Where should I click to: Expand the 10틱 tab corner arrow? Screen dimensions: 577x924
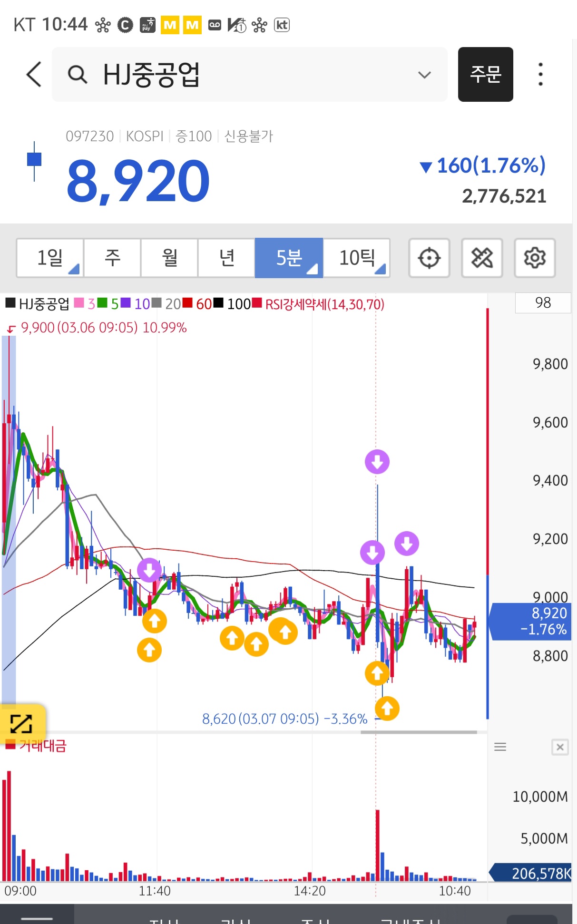[381, 269]
